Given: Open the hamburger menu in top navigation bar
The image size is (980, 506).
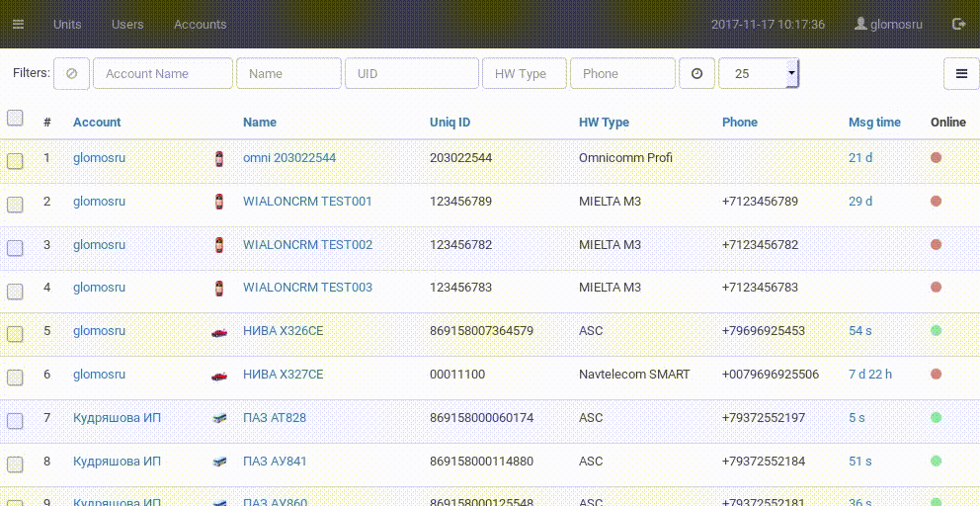Looking at the screenshot, I should 18,24.
